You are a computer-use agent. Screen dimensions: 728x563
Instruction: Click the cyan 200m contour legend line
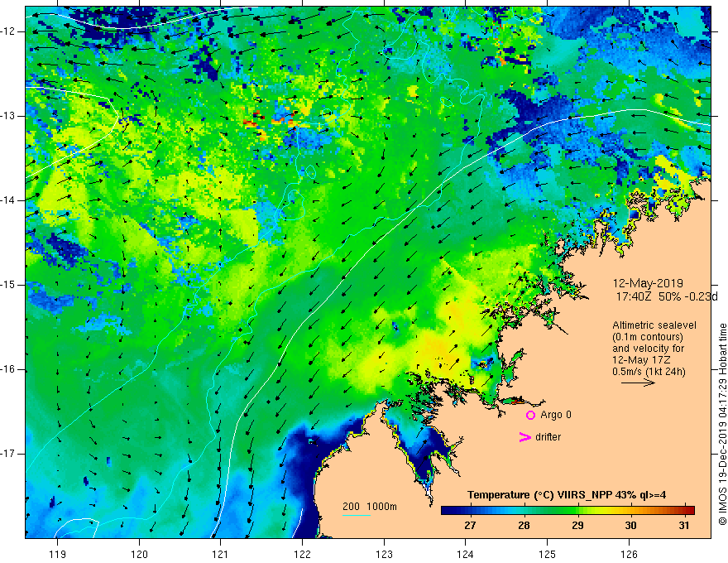coord(356,515)
